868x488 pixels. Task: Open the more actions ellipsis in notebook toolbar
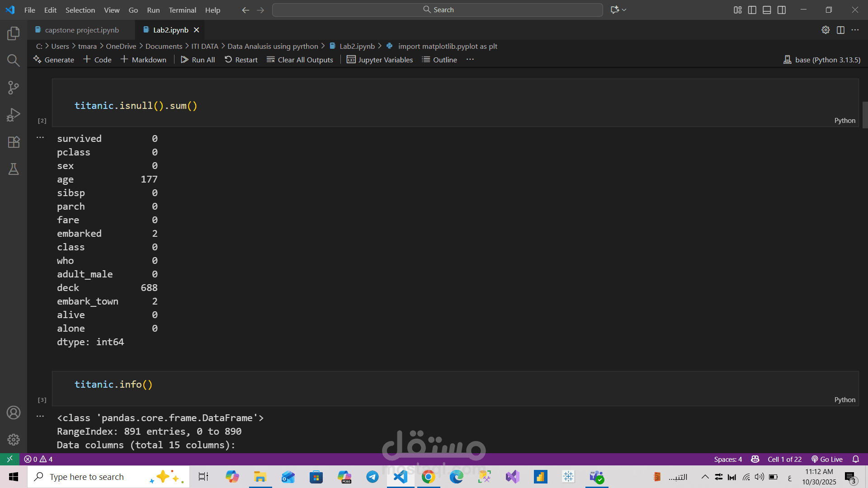tap(470, 60)
